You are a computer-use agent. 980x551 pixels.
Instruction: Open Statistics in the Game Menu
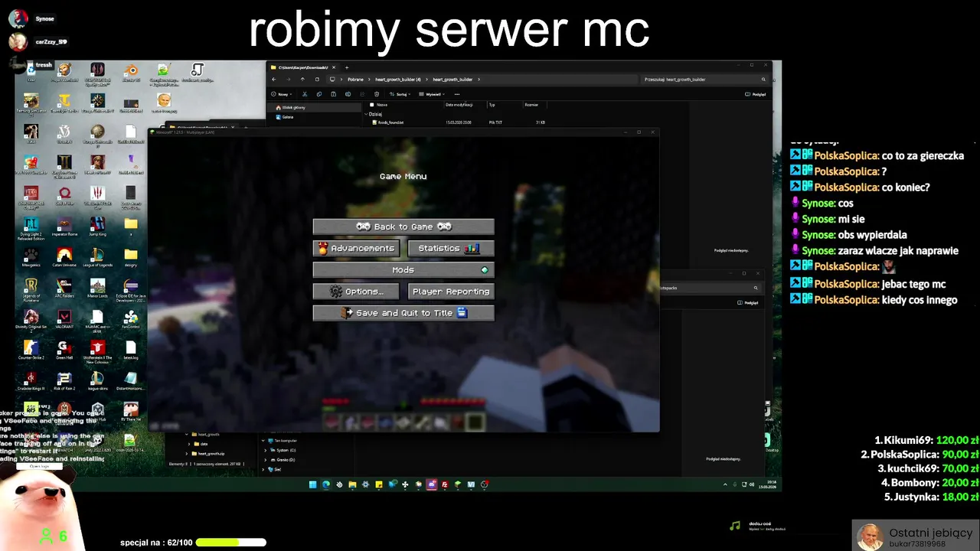click(451, 248)
